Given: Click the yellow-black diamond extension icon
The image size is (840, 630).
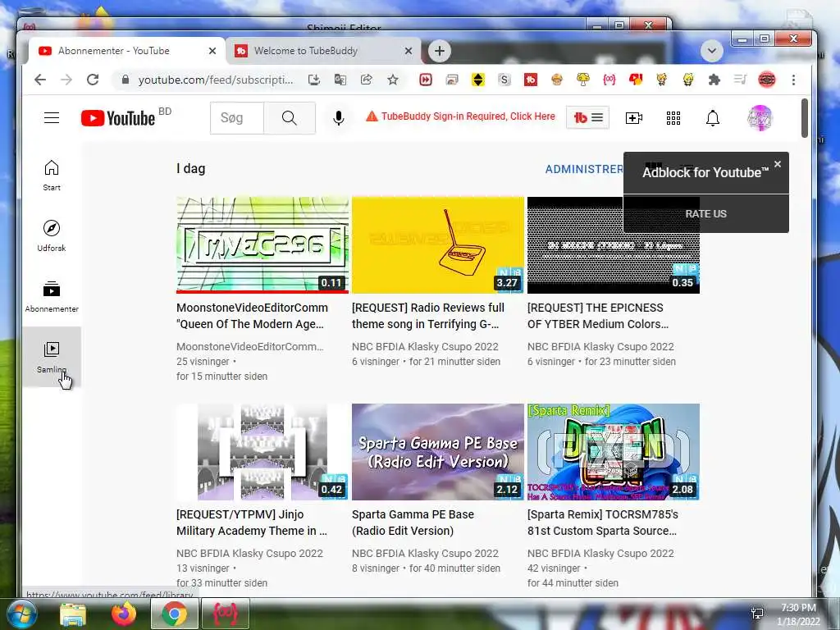Looking at the screenshot, I should point(478,80).
